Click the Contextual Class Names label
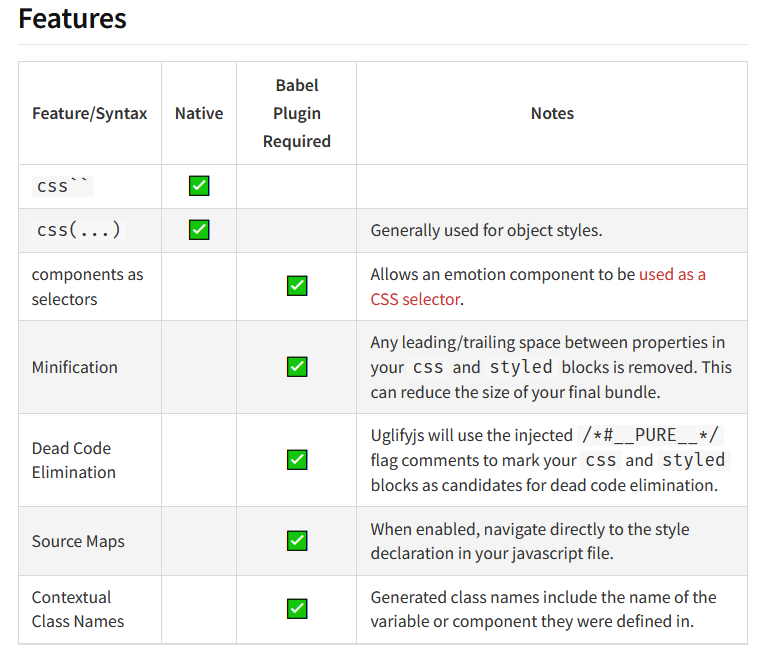This screenshot has height=650, width=766. pyautogui.click(x=78, y=609)
